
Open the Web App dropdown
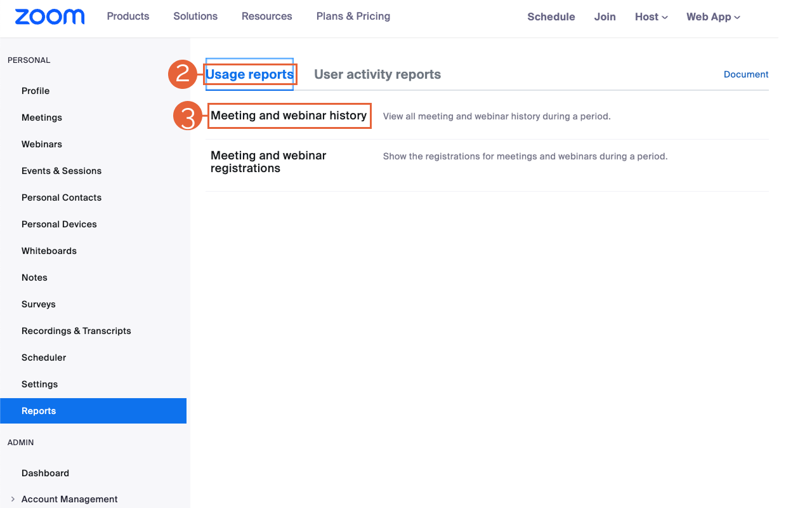coord(713,17)
